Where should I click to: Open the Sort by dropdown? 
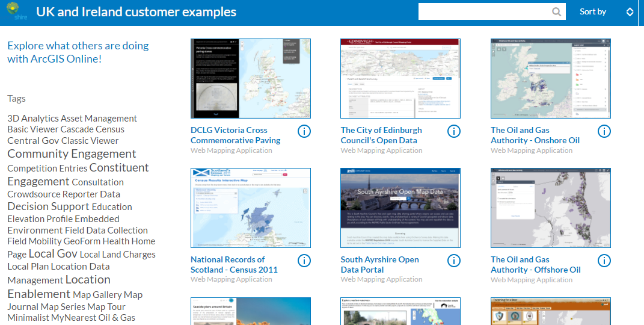(607, 11)
